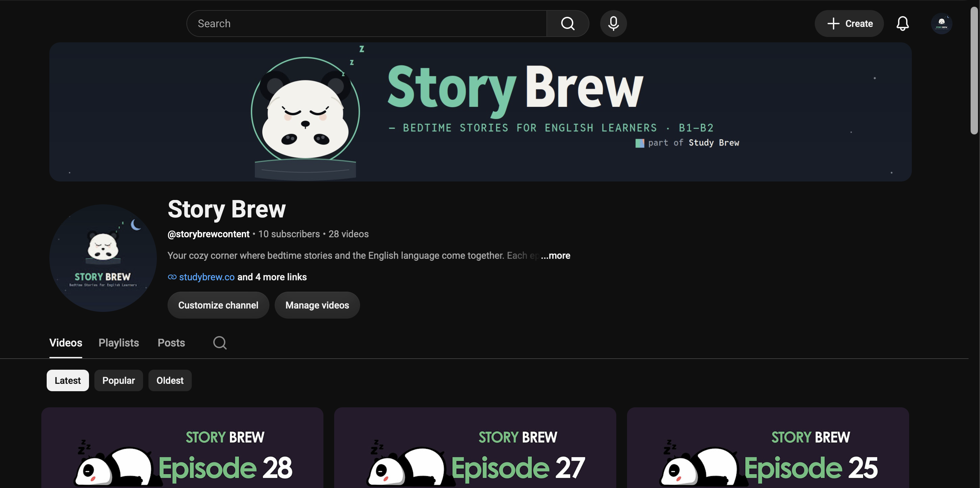Open the studybrew.co link
This screenshot has width=980, height=488.
(x=207, y=277)
